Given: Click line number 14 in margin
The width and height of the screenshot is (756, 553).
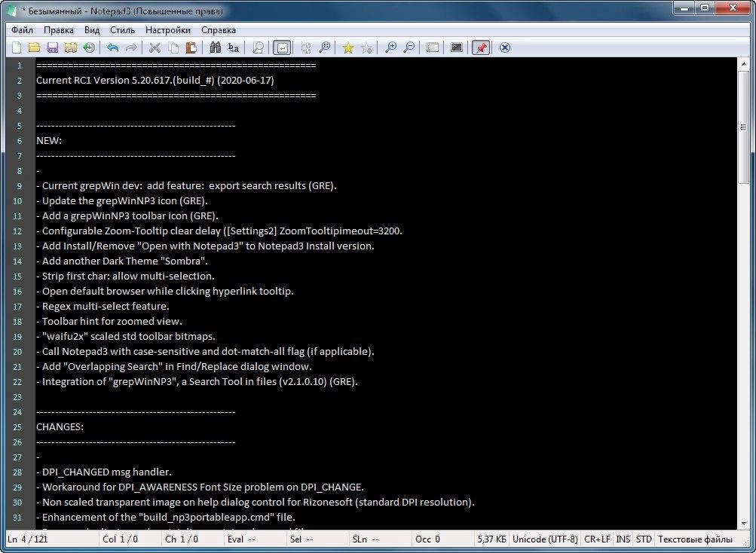Looking at the screenshot, I should [17, 261].
